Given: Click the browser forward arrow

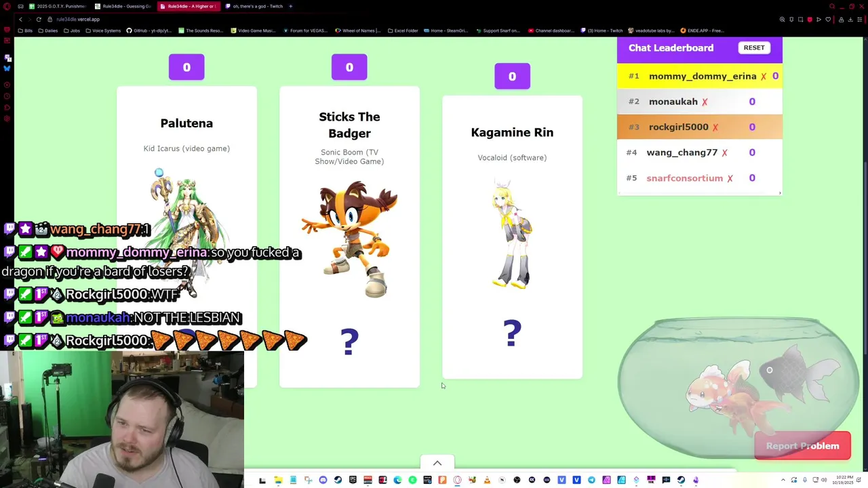Looking at the screenshot, I should tap(29, 19).
